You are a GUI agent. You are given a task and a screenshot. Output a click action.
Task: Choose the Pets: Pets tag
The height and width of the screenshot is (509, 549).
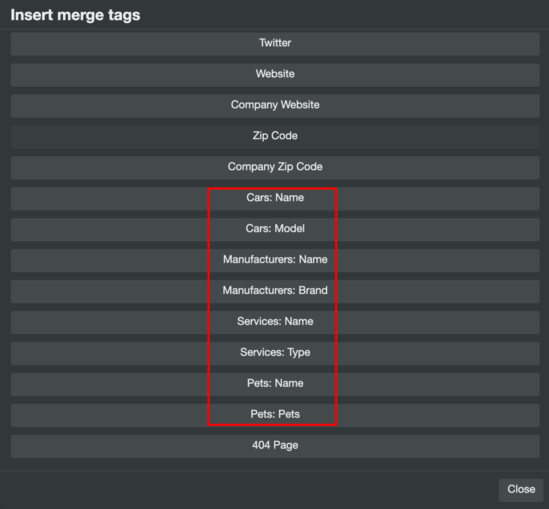click(275, 415)
